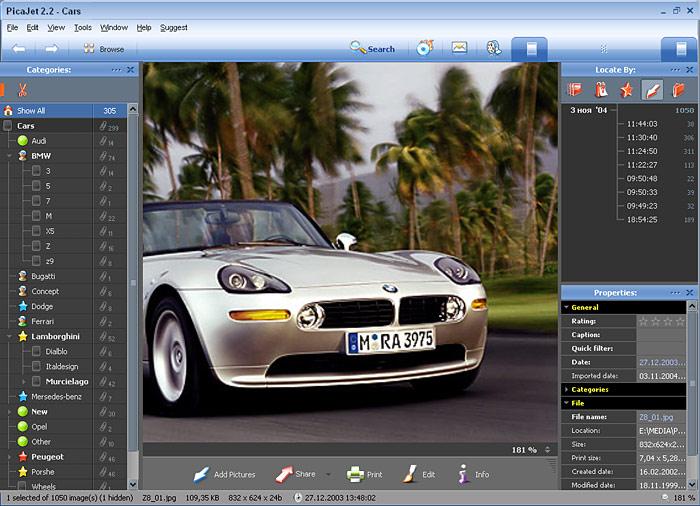Image resolution: width=700 pixels, height=506 pixels.
Task: Select the 11:44:03 import time entry
Action: 642,124
